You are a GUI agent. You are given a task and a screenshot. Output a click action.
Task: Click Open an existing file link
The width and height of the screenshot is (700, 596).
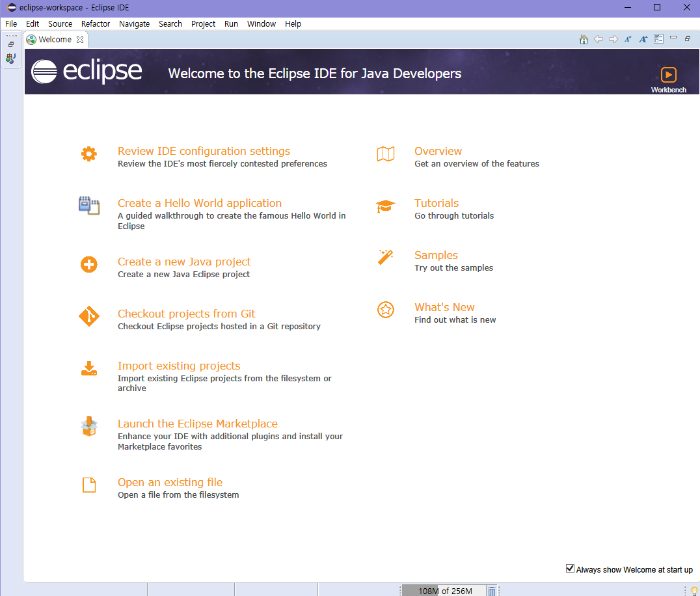(x=170, y=482)
